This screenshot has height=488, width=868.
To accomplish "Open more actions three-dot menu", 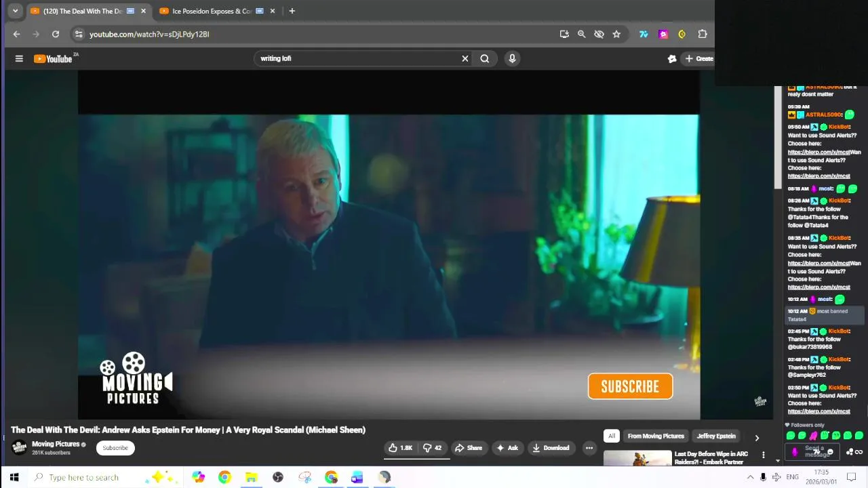I will [x=589, y=448].
